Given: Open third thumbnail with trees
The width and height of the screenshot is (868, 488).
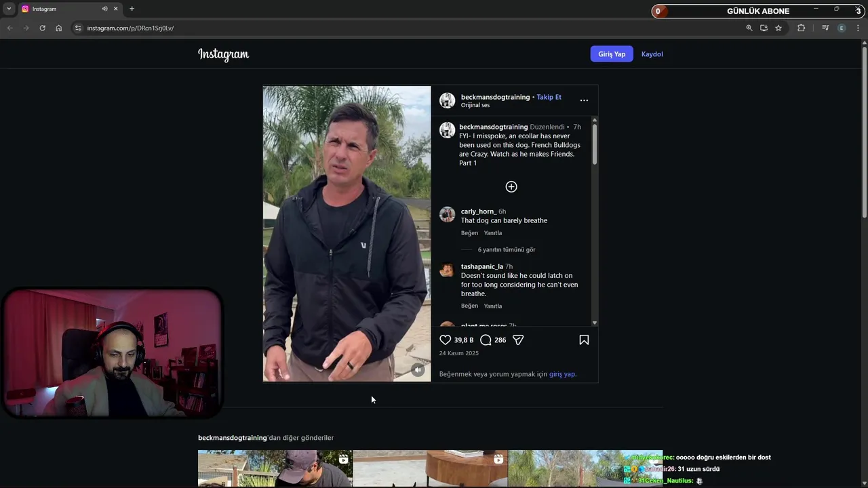Looking at the screenshot, I should [585, 469].
